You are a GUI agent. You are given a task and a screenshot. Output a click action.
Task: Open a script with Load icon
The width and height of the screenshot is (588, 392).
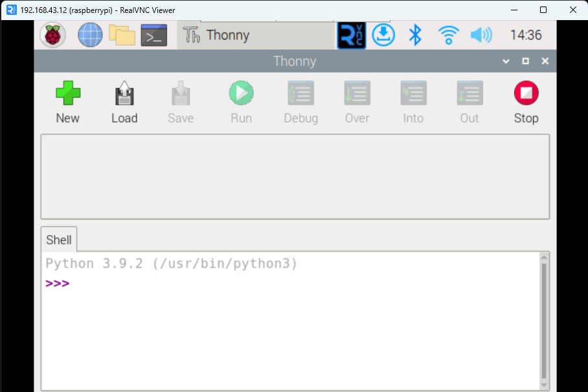(124, 94)
